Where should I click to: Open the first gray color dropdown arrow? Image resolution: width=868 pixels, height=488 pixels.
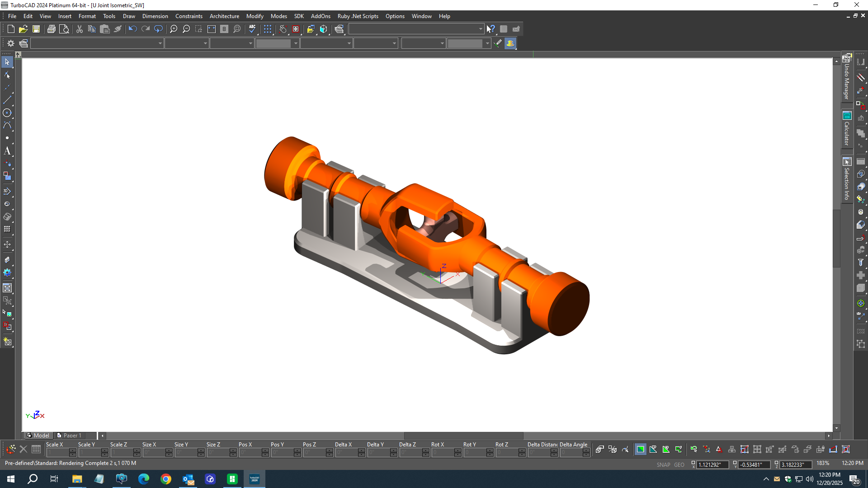tap(296, 43)
